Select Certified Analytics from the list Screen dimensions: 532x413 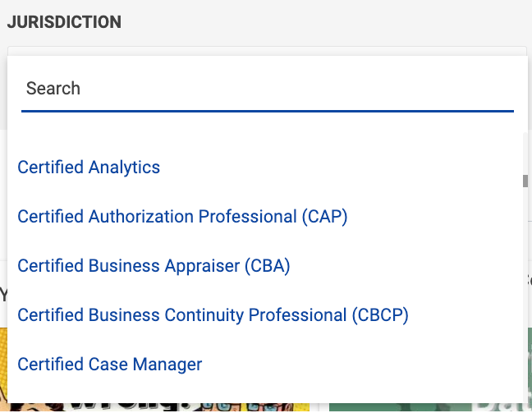pos(89,167)
